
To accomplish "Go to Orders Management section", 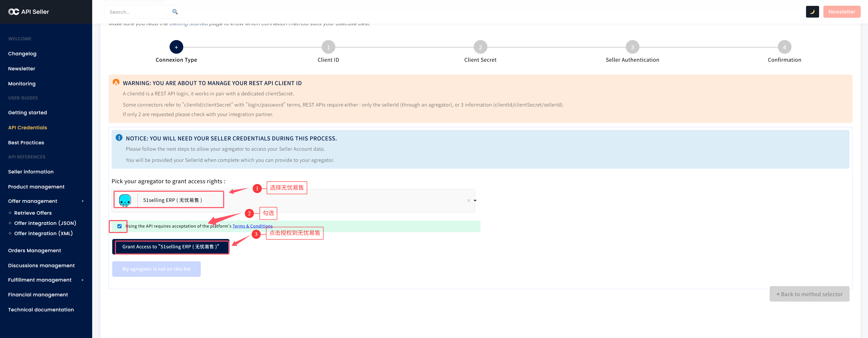I will (x=34, y=250).
